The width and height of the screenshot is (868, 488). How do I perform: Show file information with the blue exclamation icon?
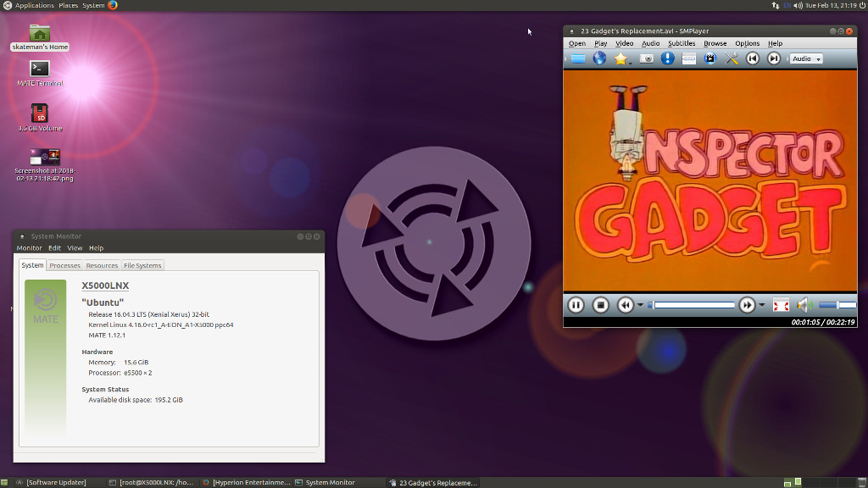point(668,58)
